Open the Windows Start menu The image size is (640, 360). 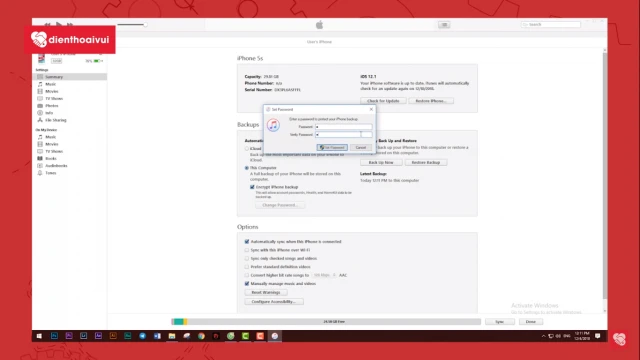[39, 336]
